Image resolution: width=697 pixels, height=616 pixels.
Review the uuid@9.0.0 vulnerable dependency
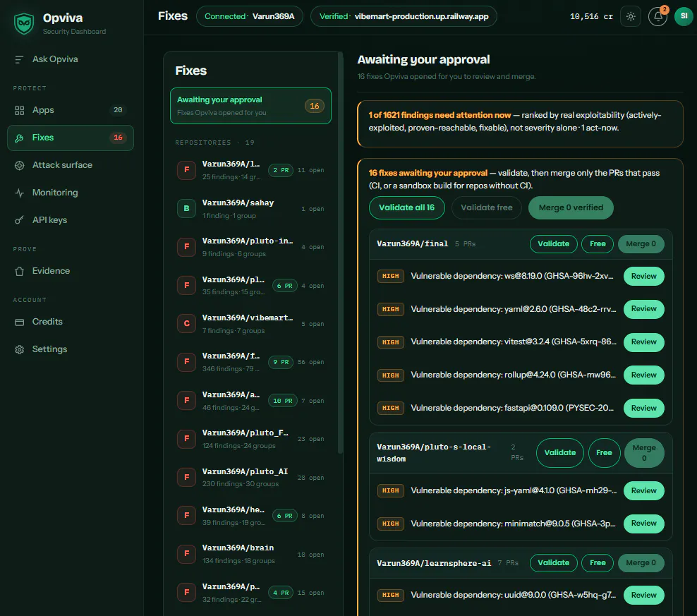point(643,595)
